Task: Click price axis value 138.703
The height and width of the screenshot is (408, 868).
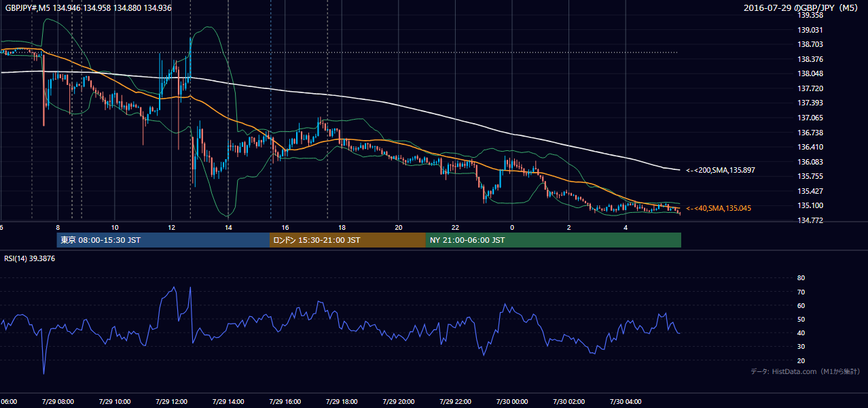Action: click(x=810, y=44)
